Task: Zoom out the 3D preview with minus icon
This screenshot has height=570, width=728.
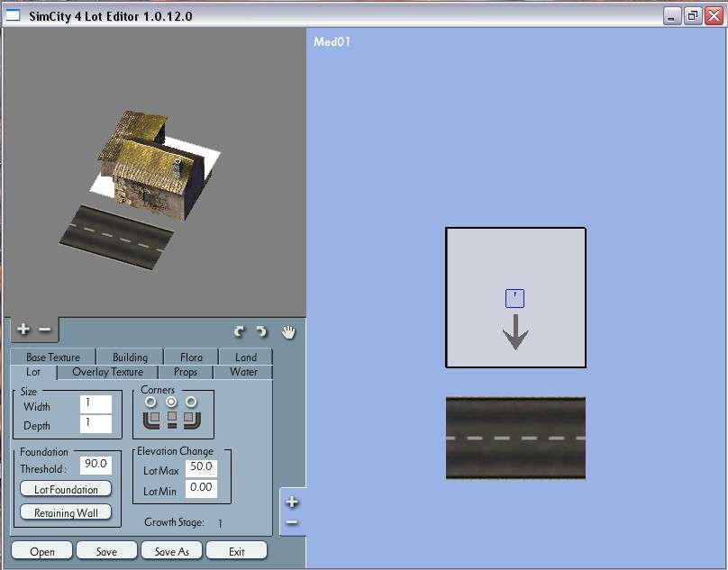Action: pyautogui.click(x=44, y=329)
